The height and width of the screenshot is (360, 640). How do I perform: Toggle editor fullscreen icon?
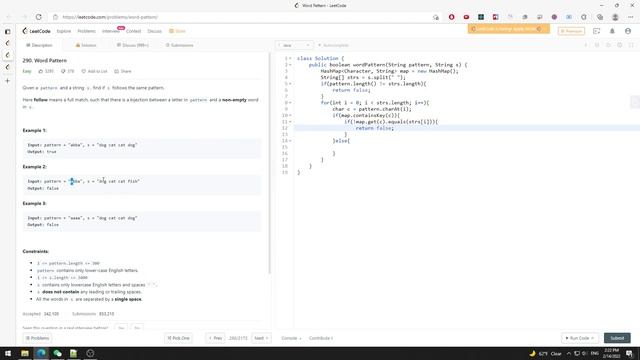(x=631, y=45)
